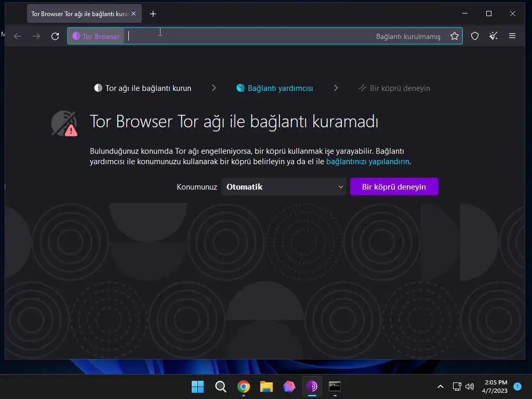
Task: Click the connection failed warning icon
Action: (x=64, y=123)
